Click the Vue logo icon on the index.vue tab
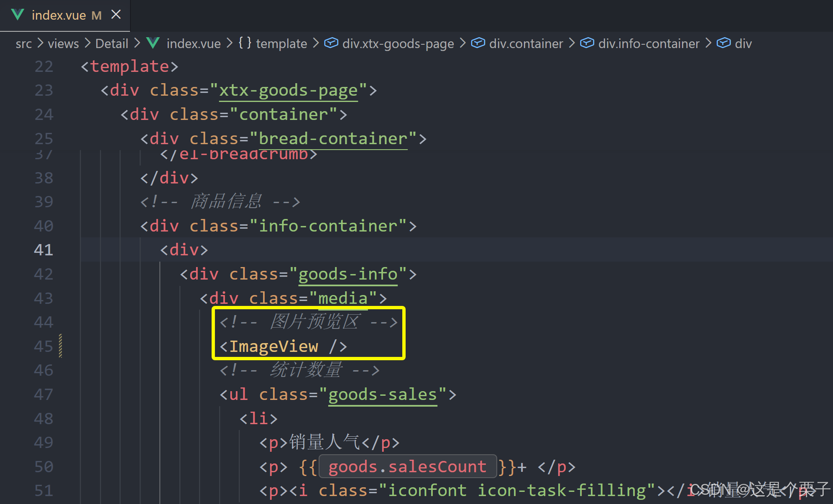This screenshot has height=504, width=833. [18, 15]
